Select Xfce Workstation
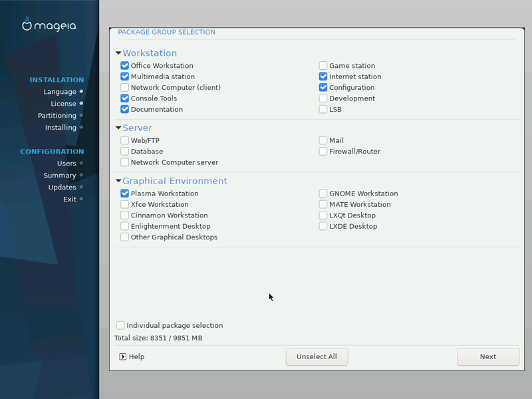Image resolution: width=532 pixels, height=399 pixels. click(x=124, y=204)
